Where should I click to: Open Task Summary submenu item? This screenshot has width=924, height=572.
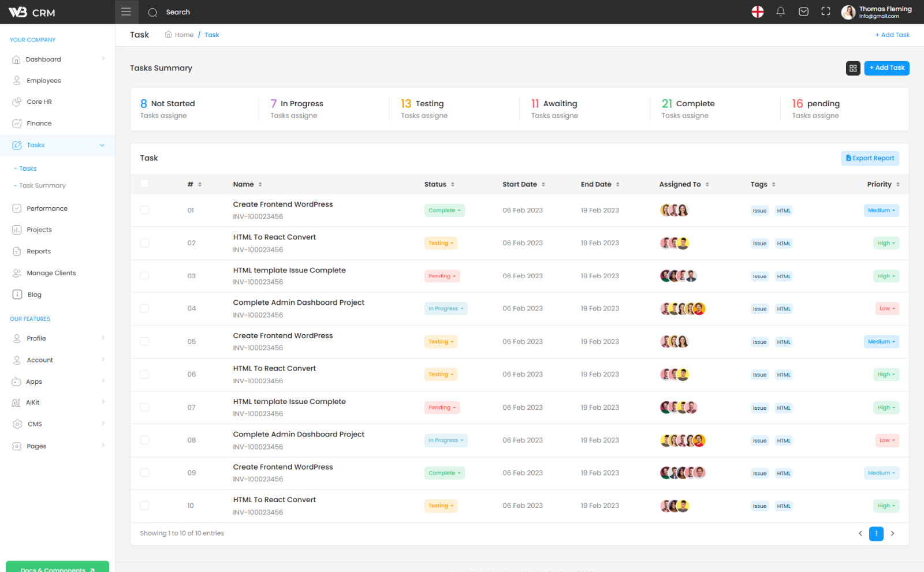point(42,185)
